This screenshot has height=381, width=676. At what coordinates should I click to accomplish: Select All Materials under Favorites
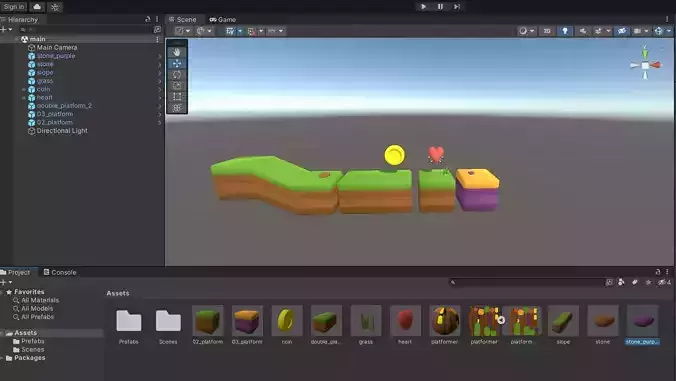click(40, 300)
